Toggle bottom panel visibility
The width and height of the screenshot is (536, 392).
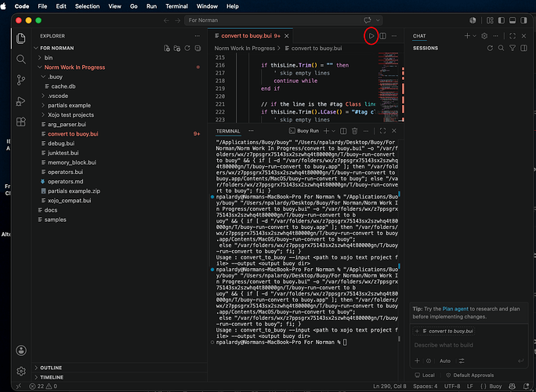512,20
